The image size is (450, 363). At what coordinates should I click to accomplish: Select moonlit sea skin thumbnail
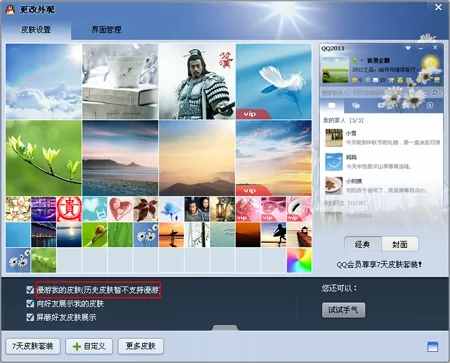tap(69, 235)
